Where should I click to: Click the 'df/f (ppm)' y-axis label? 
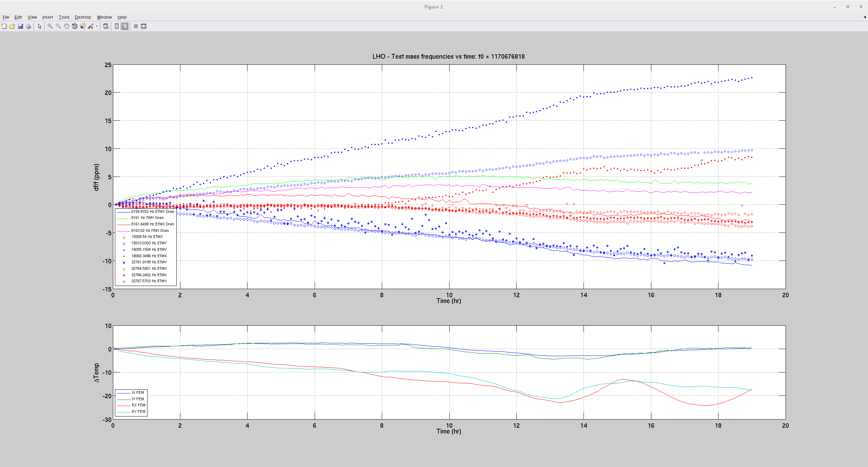(97, 177)
